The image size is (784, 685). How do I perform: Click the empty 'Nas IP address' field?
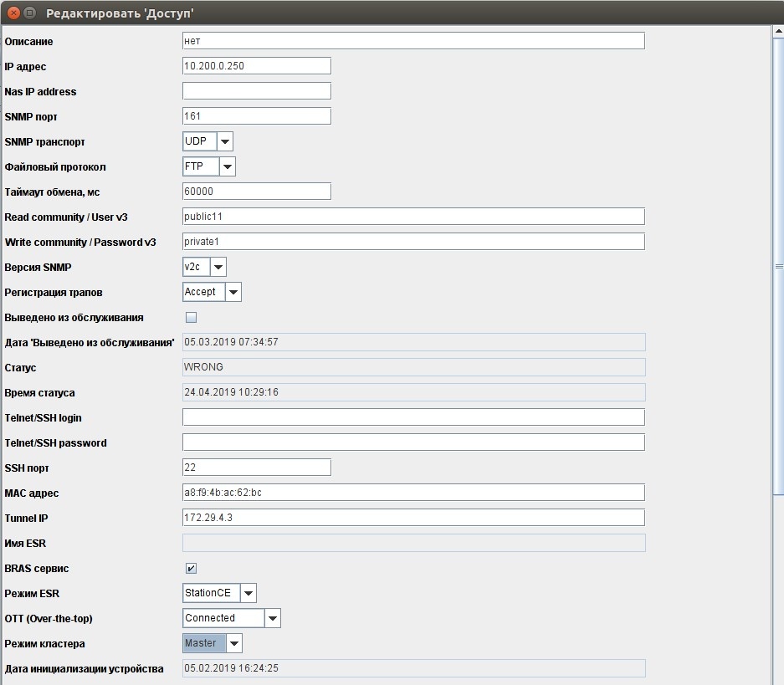coord(256,91)
